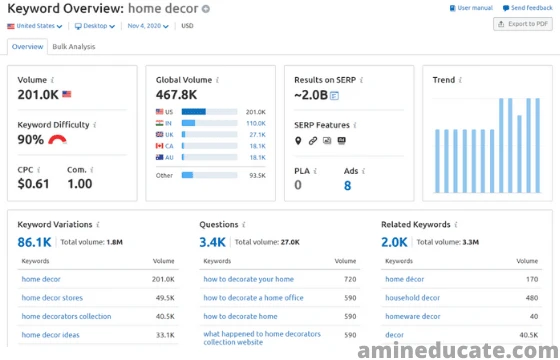Click the info icon next to PLA
This screenshot has height=360, width=560.
[315, 171]
